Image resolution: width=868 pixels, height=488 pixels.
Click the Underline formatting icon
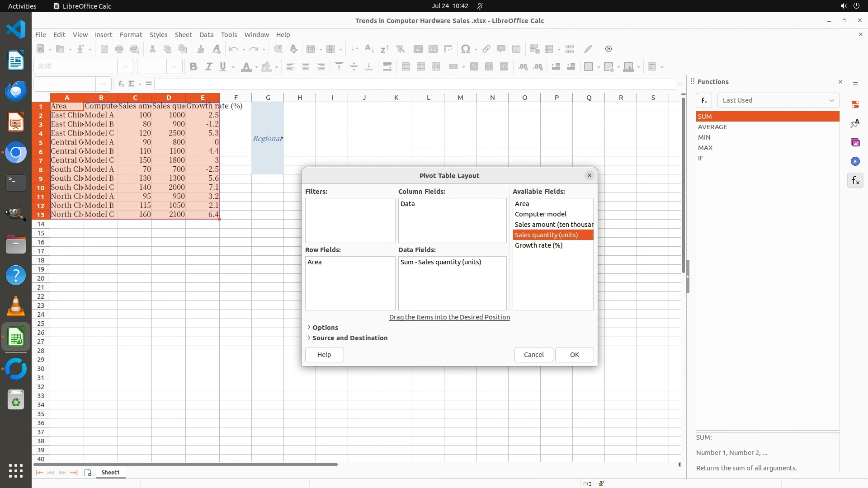[x=223, y=67]
